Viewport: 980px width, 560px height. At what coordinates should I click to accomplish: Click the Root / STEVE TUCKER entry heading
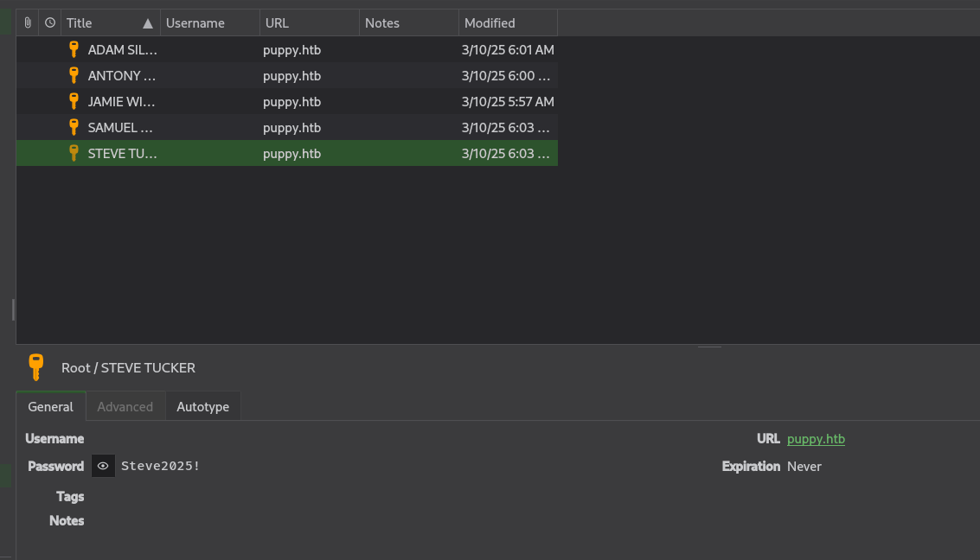(128, 367)
